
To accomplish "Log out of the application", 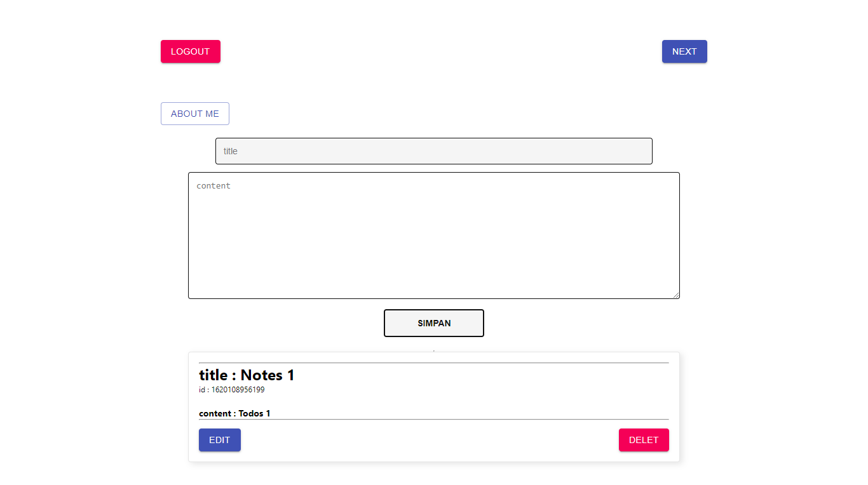I will click(x=190, y=51).
